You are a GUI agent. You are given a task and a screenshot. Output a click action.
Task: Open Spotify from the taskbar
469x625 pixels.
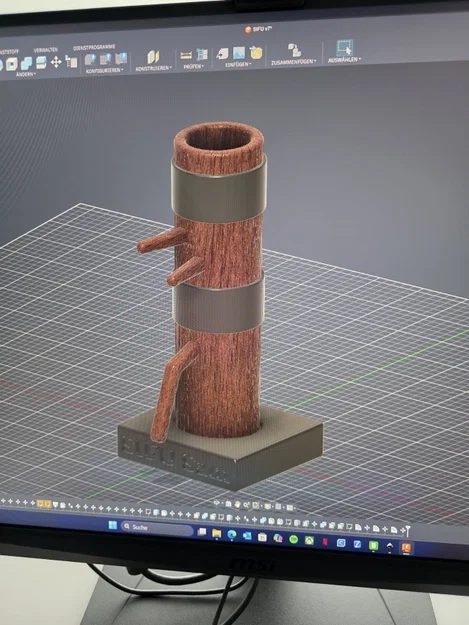(x=294, y=539)
